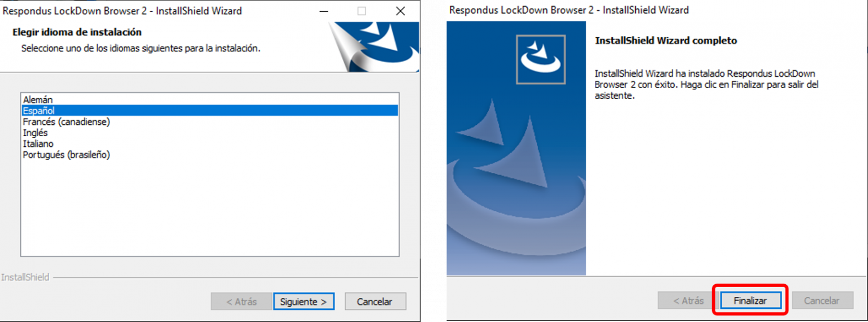Select Alemán in the language list
This screenshot has width=868, height=322.
tap(210, 99)
